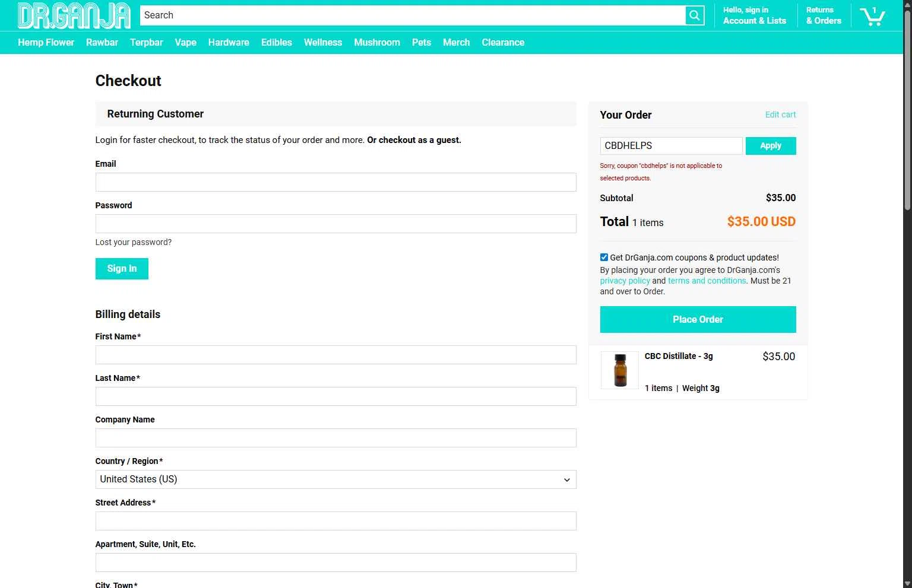
Task: Click the Subtotal label
Action: 616,198
